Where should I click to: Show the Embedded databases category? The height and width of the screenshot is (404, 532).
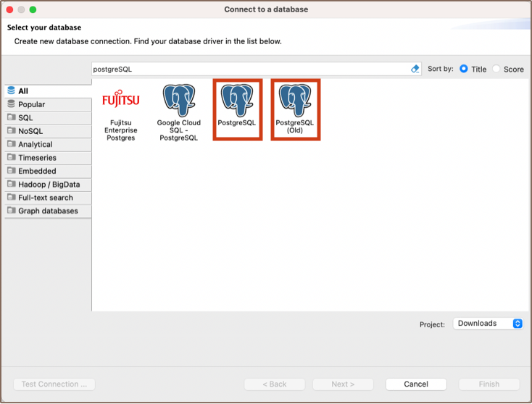pyautogui.click(x=37, y=171)
